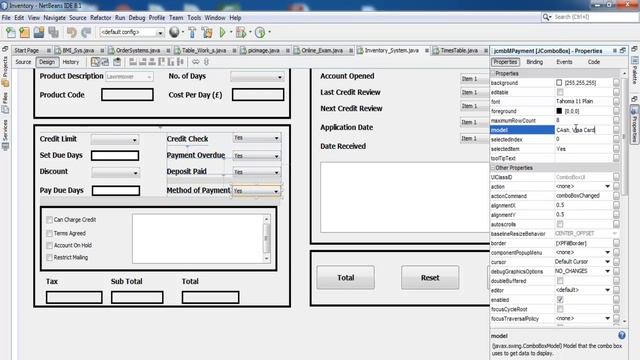This screenshot has width=640, height=360.
Task: Click the Redo arrow icon
Action: coord(86,32)
